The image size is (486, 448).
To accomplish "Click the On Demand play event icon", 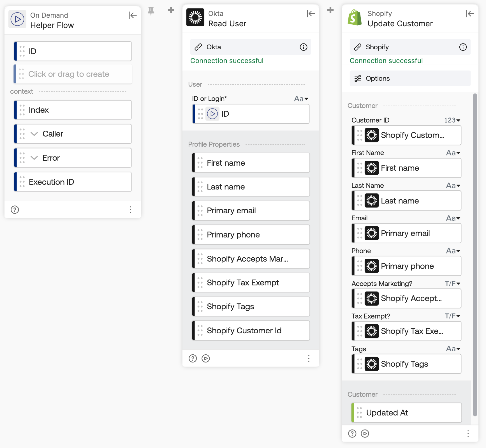I will [17, 19].
